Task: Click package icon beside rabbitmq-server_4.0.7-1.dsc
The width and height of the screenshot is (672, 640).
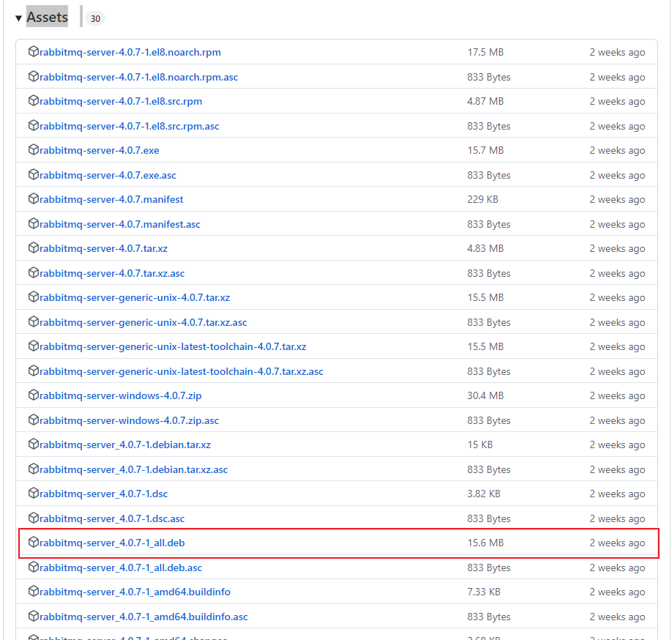Action: 34,494
